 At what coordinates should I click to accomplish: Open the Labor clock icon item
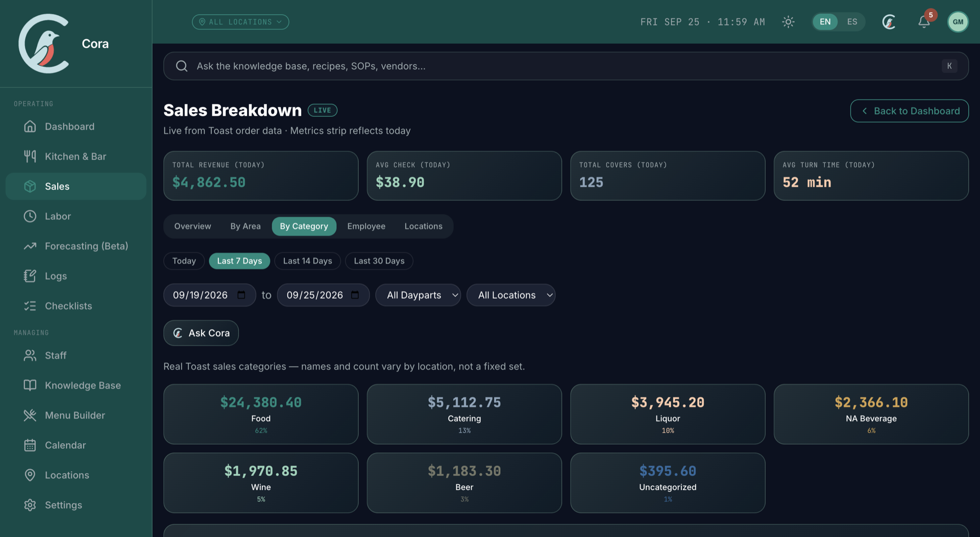[x=76, y=216]
